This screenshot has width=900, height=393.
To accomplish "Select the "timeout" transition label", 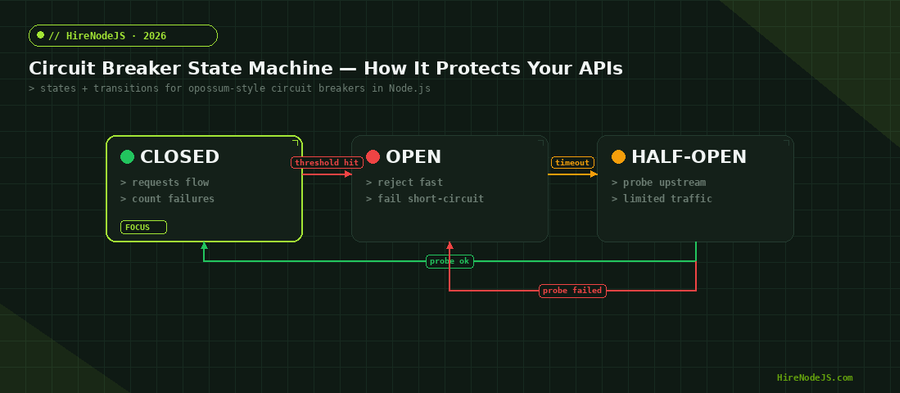I will click(573, 162).
